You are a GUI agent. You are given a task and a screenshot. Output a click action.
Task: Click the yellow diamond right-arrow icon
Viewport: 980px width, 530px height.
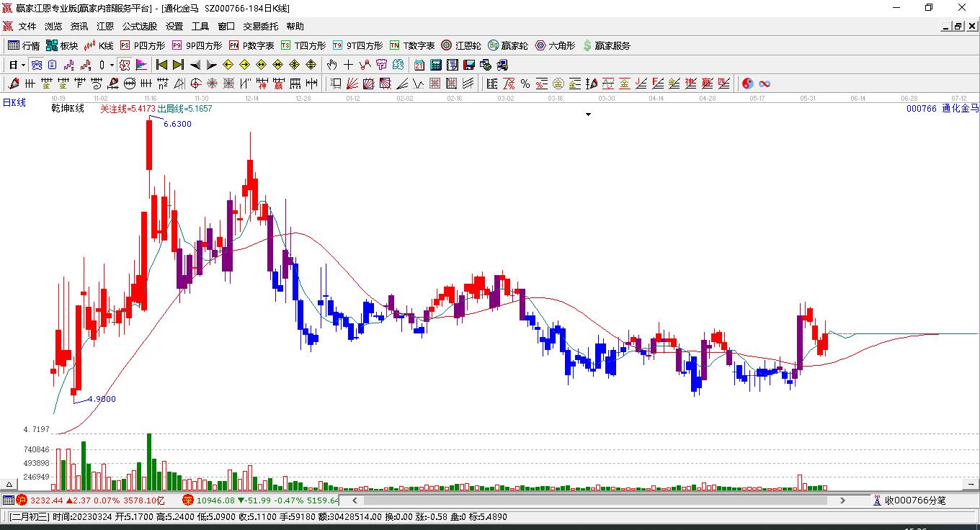tap(245, 65)
